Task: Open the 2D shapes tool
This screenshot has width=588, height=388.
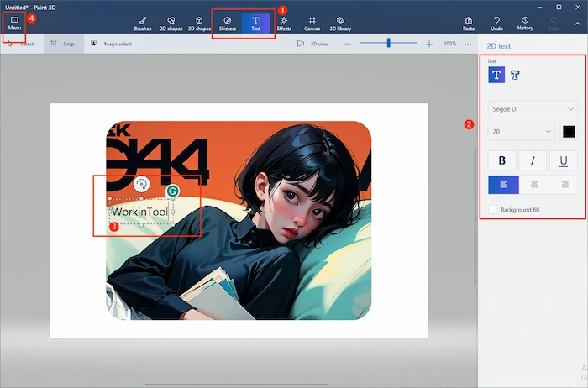Action: click(170, 23)
